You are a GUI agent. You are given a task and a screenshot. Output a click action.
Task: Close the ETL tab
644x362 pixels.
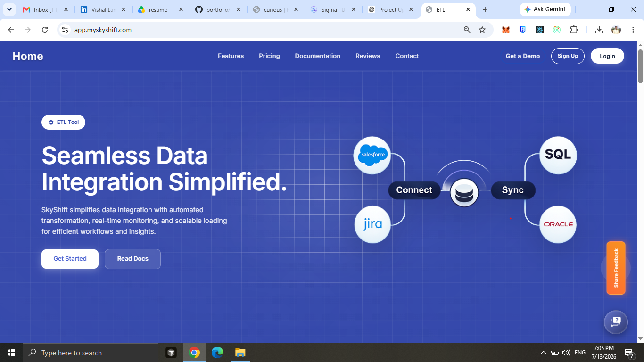click(468, 9)
